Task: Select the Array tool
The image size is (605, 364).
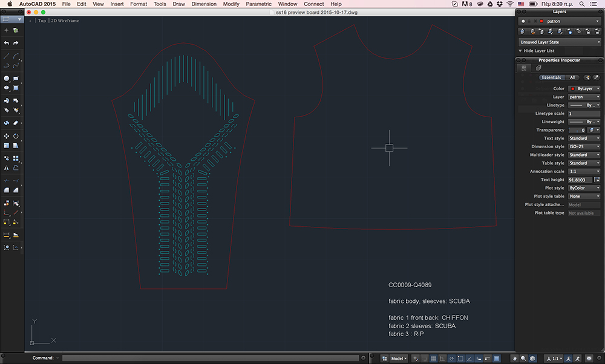Action: pos(16,158)
